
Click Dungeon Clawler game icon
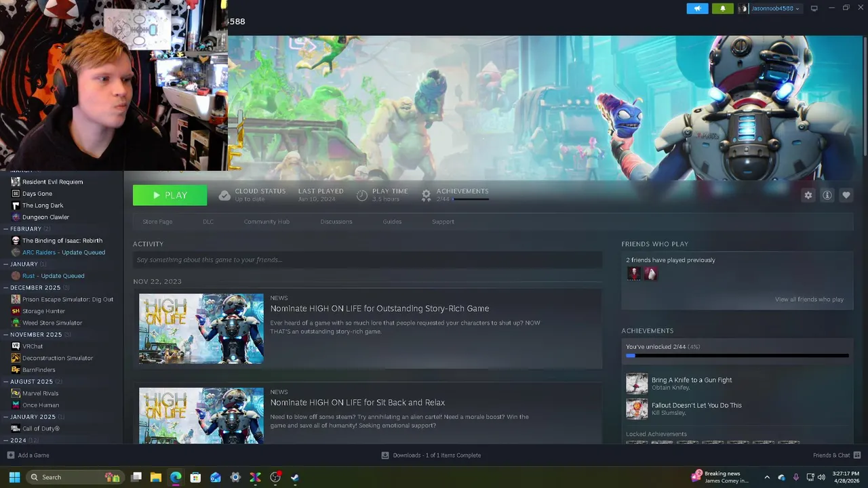point(16,217)
